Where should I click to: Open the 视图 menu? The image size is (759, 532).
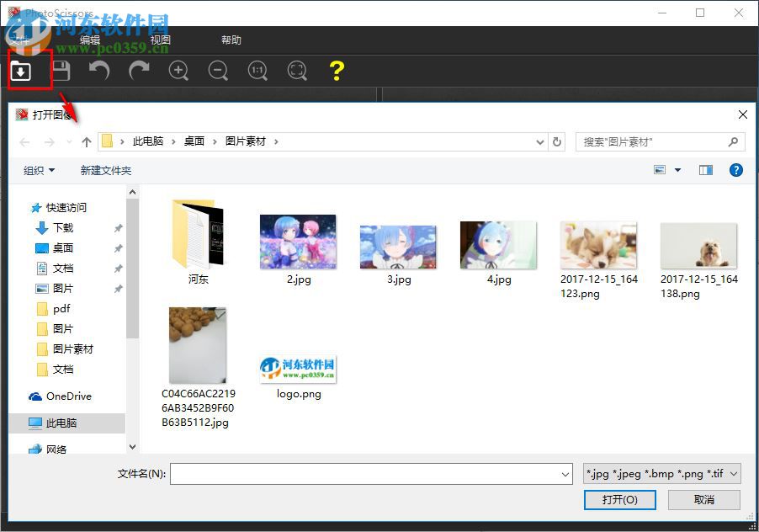pos(161,40)
